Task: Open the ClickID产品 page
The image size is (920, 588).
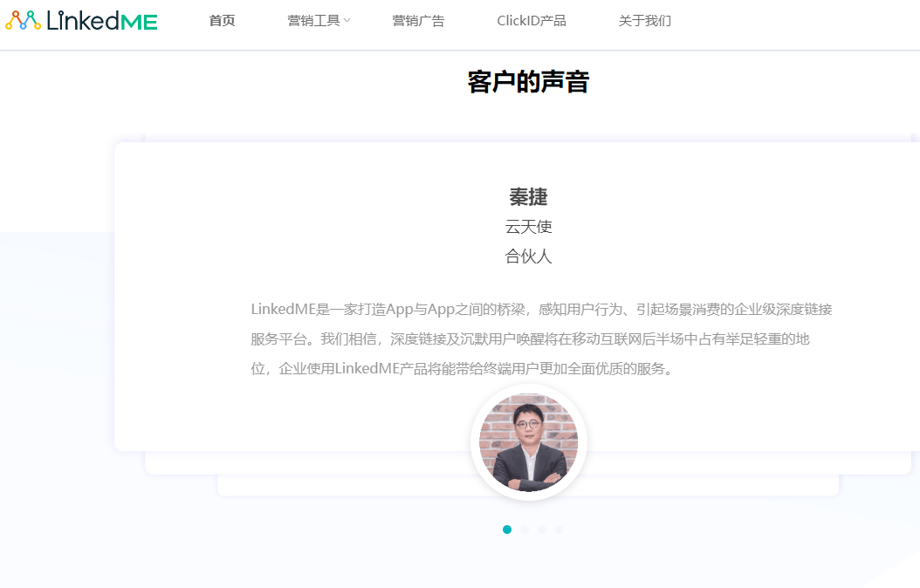Action: [x=532, y=21]
